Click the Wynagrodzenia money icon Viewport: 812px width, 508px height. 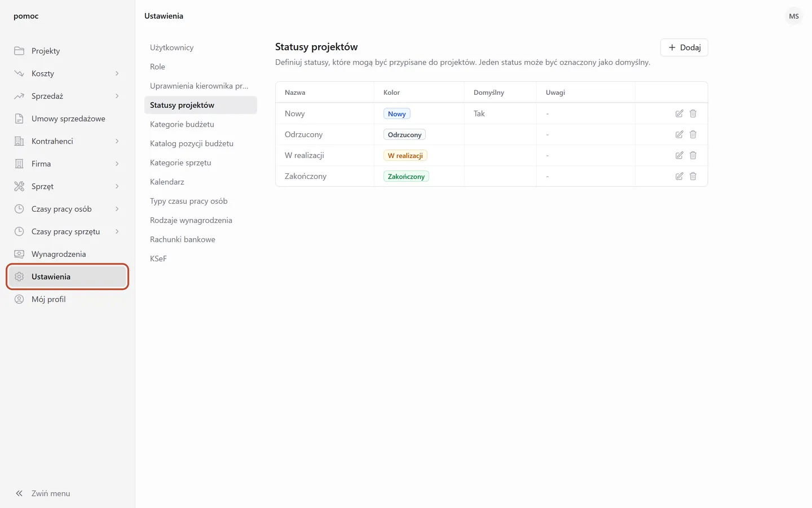19,254
